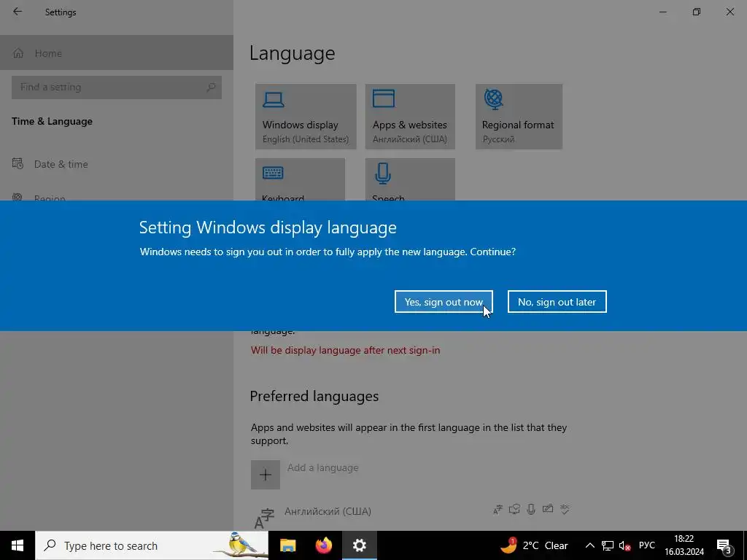Viewport: 747px width, 560px height.
Task: Click the Add a language plus button
Action: click(266, 474)
